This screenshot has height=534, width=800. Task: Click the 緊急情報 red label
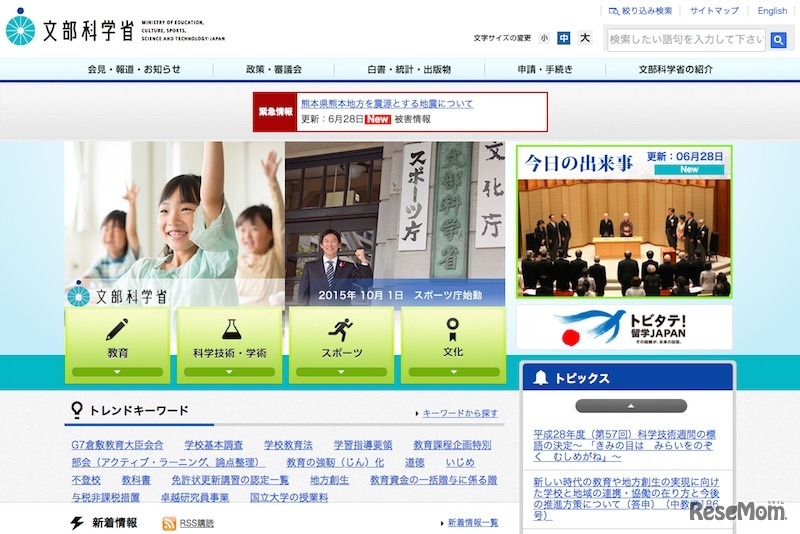275,112
